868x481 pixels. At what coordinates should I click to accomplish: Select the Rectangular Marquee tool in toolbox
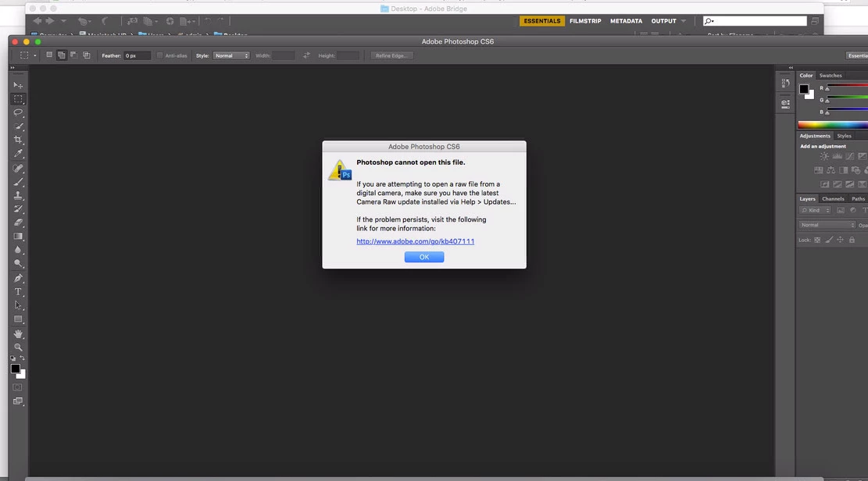point(18,99)
